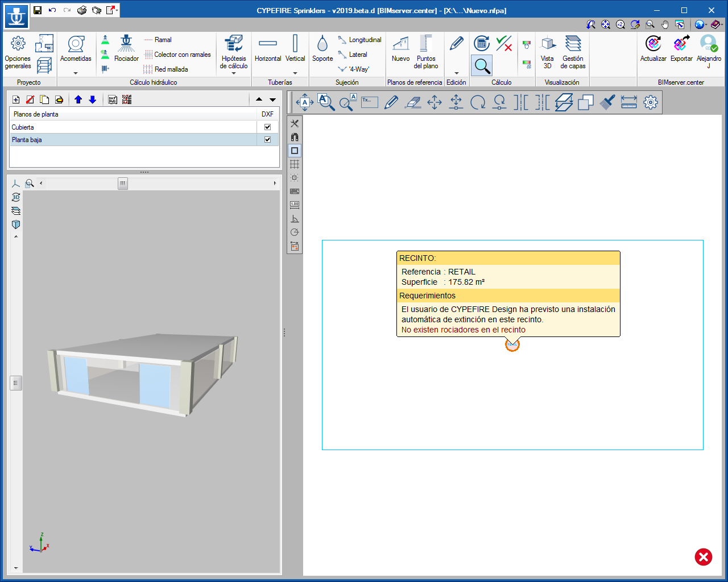This screenshot has width=728, height=582.
Task: Copy the selected floor plan
Action: [44, 99]
